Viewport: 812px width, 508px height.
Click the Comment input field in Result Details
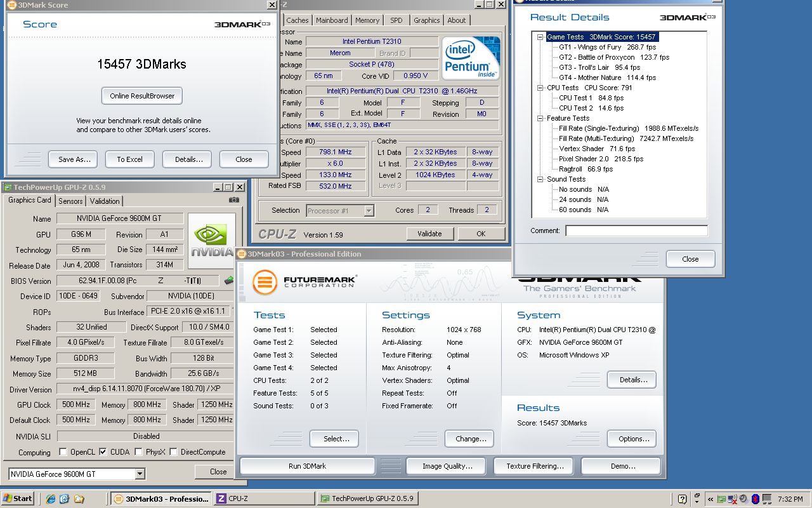pyautogui.click(x=636, y=231)
